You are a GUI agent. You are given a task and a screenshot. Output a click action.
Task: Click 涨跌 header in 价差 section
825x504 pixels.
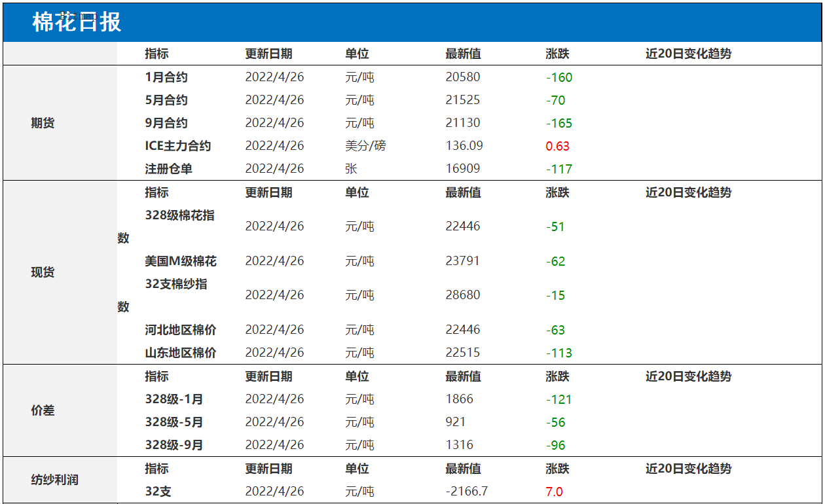pos(558,376)
